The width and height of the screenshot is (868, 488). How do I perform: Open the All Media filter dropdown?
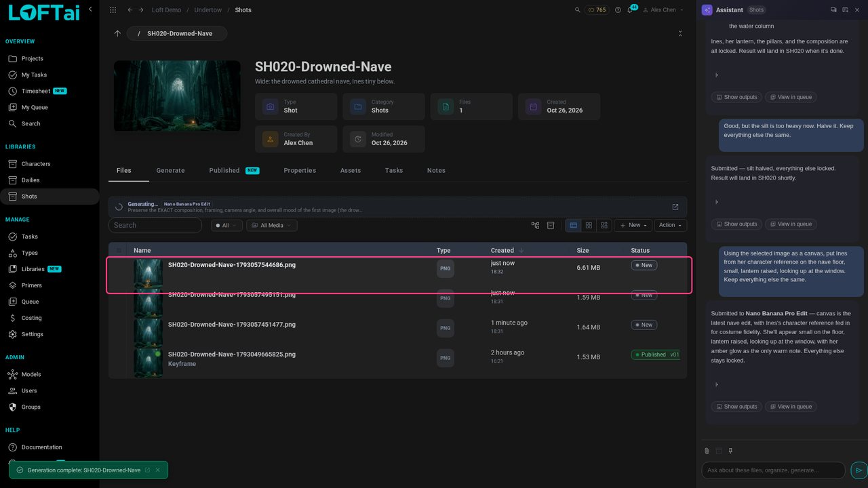tap(271, 225)
